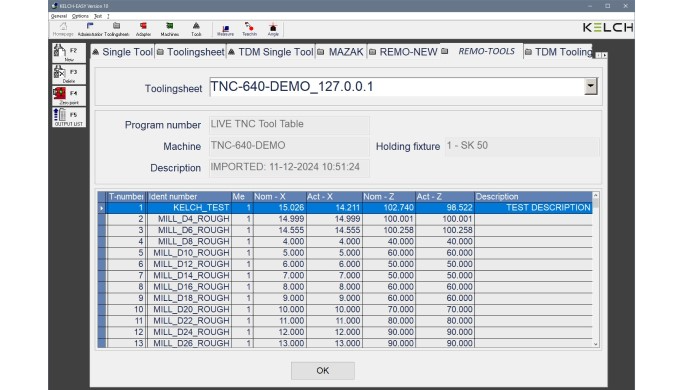The image size is (680, 390).
Task: Select the MILL_D20_ROUGH cell
Action: (189, 309)
